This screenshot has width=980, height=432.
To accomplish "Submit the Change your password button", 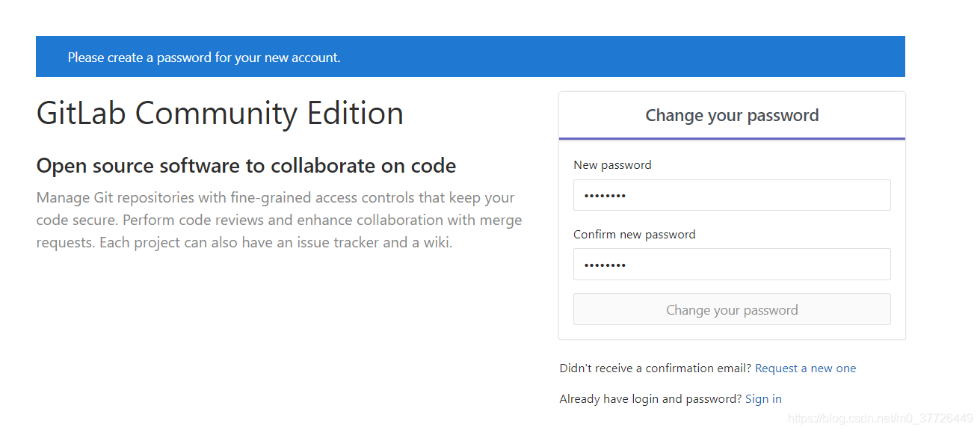I will 732,309.
